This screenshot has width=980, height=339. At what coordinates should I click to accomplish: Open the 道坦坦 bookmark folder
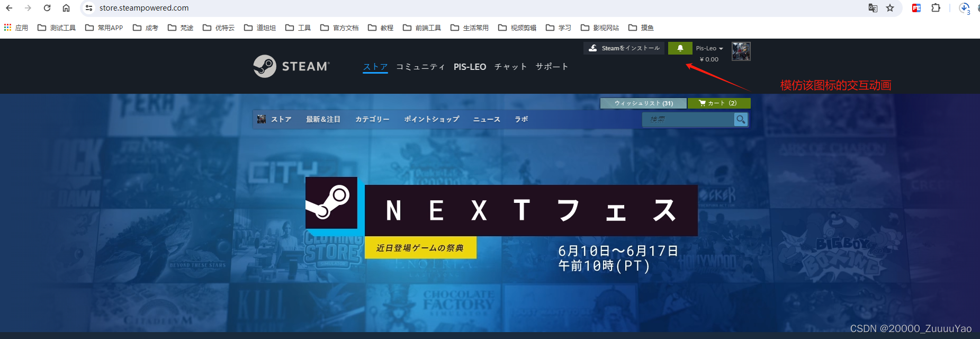[x=260, y=28]
